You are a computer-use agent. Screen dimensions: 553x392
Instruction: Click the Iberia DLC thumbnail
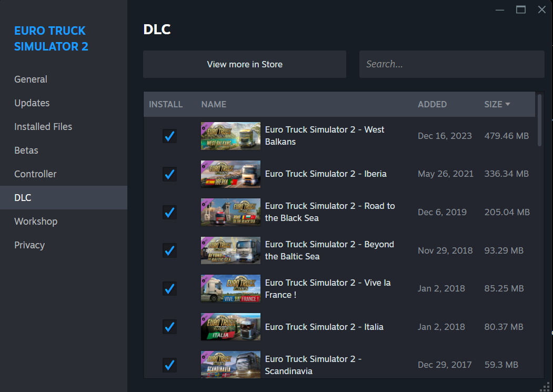click(230, 174)
